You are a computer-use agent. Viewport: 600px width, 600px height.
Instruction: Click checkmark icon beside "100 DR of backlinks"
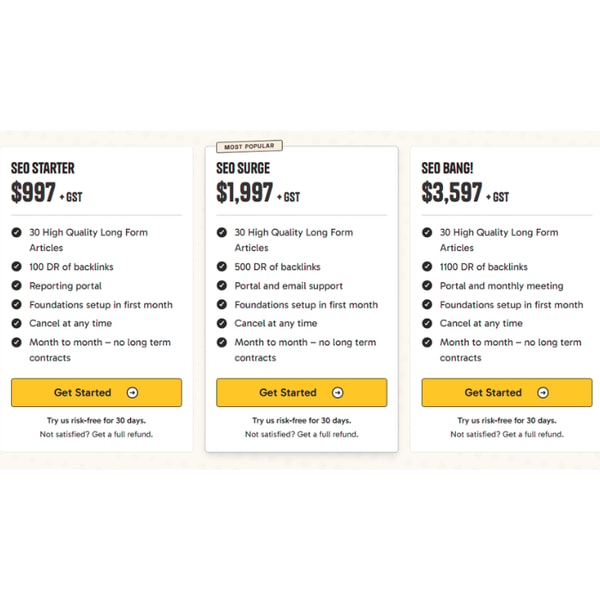point(16,266)
